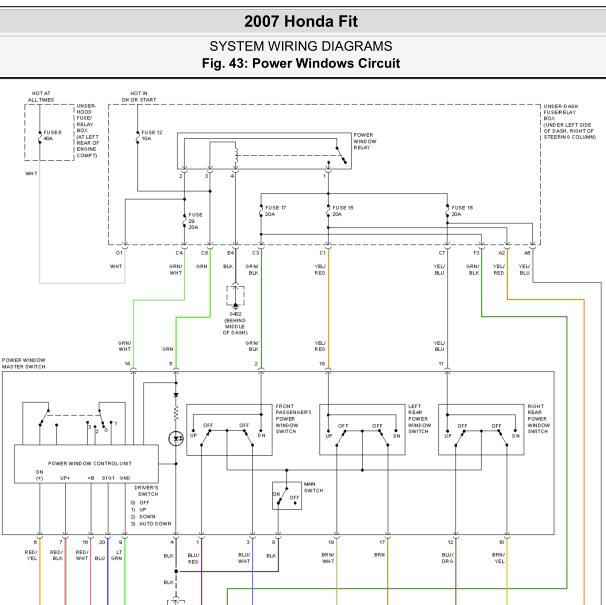Click connector label C4
Viewport: 606px width, 605px height.
[179, 253]
